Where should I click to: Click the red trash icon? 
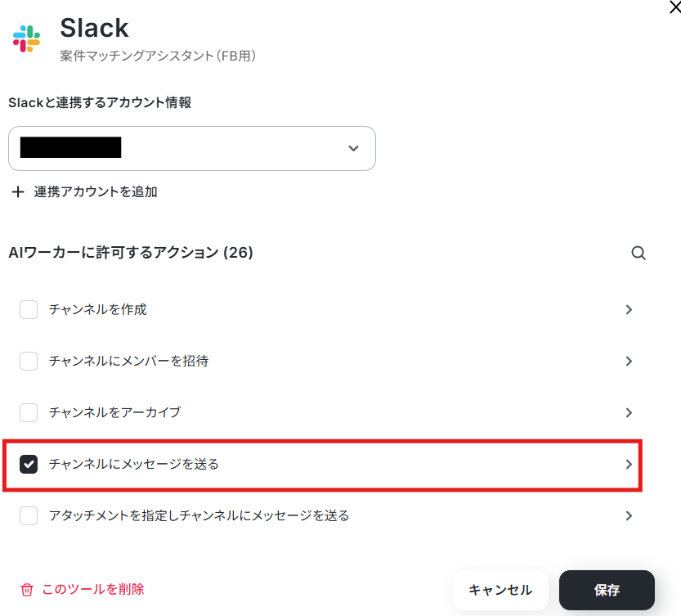[27, 590]
